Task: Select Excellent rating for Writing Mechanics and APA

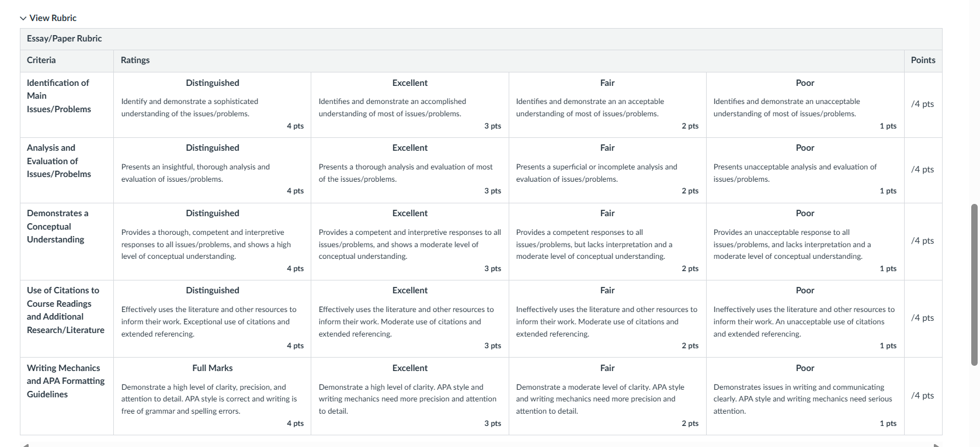Action: pos(410,396)
